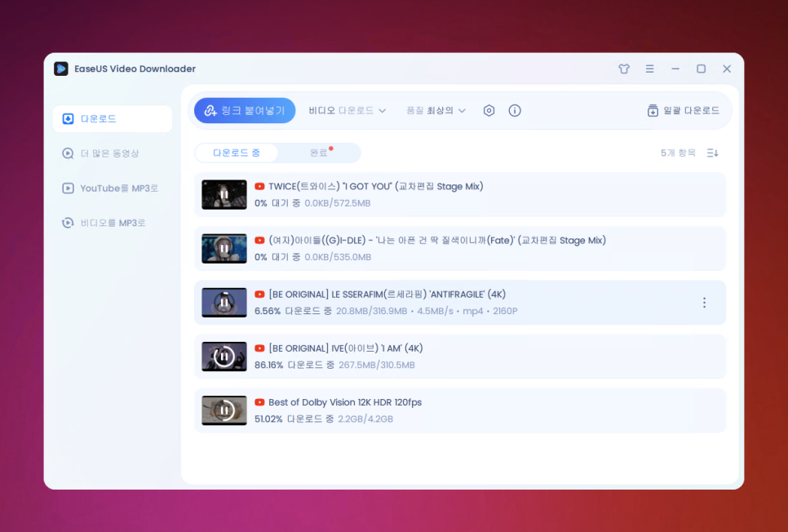The height and width of the screenshot is (532, 788).
Task: Click the 0.0KB/572.5MB size text
Action: (x=338, y=203)
